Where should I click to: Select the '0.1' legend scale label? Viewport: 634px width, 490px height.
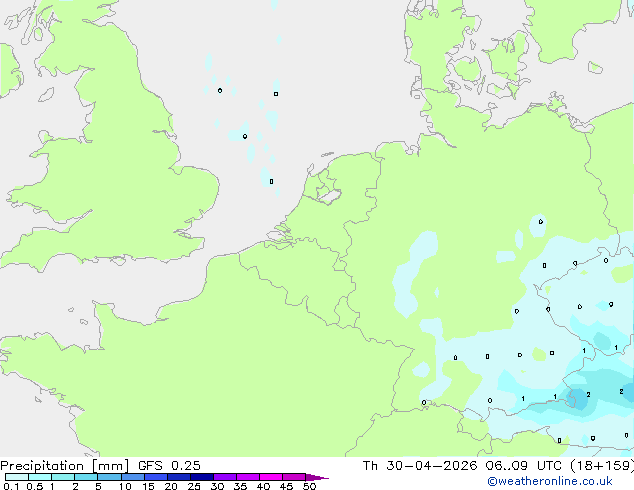pyautogui.click(x=11, y=486)
